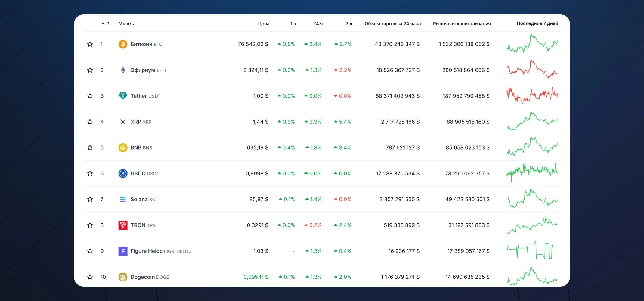Screen dimensions: 644x301
Task: View the Tether 7-day sparkline chart
Action: tap(532, 95)
